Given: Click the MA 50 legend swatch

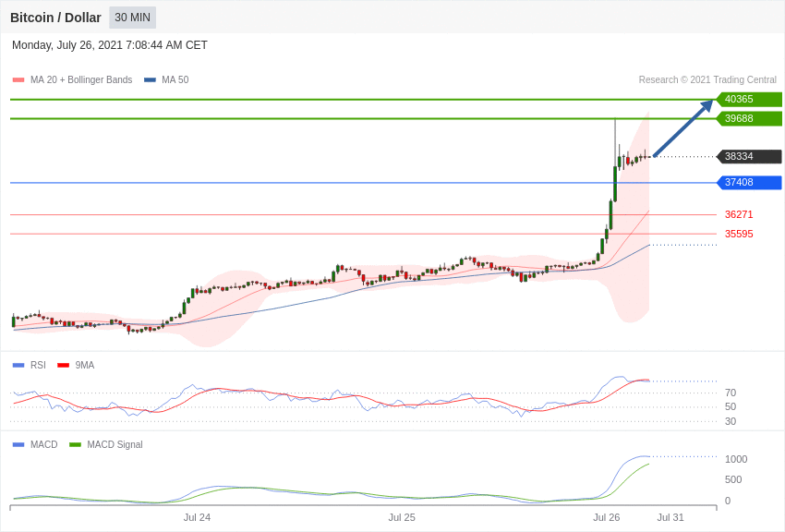Looking at the screenshot, I should click(150, 80).
